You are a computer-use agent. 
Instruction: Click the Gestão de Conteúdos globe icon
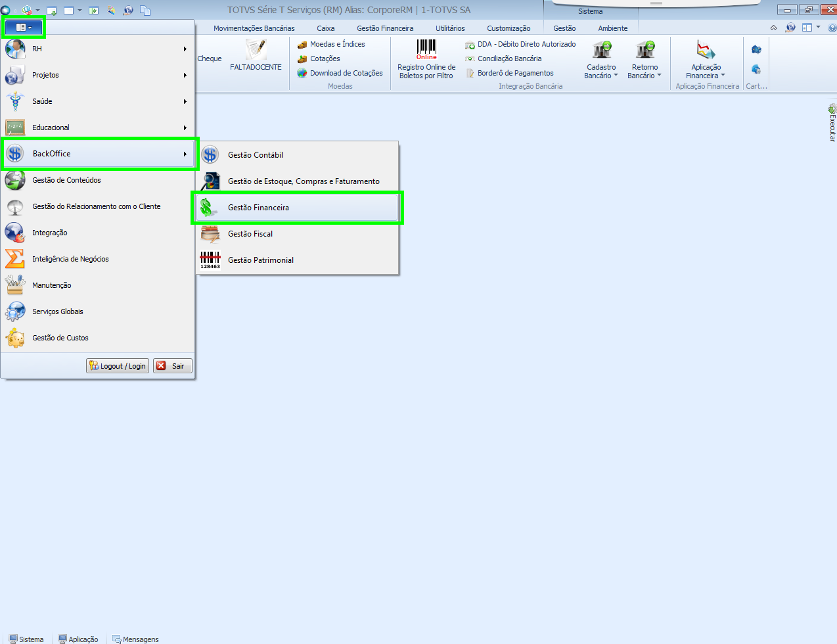tap(14, 180)
